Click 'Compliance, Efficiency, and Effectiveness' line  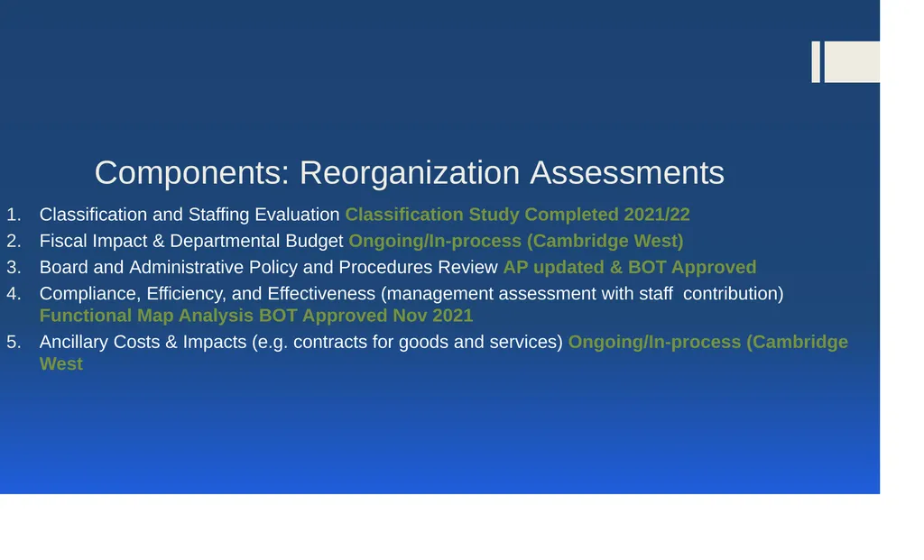(411, 294)
